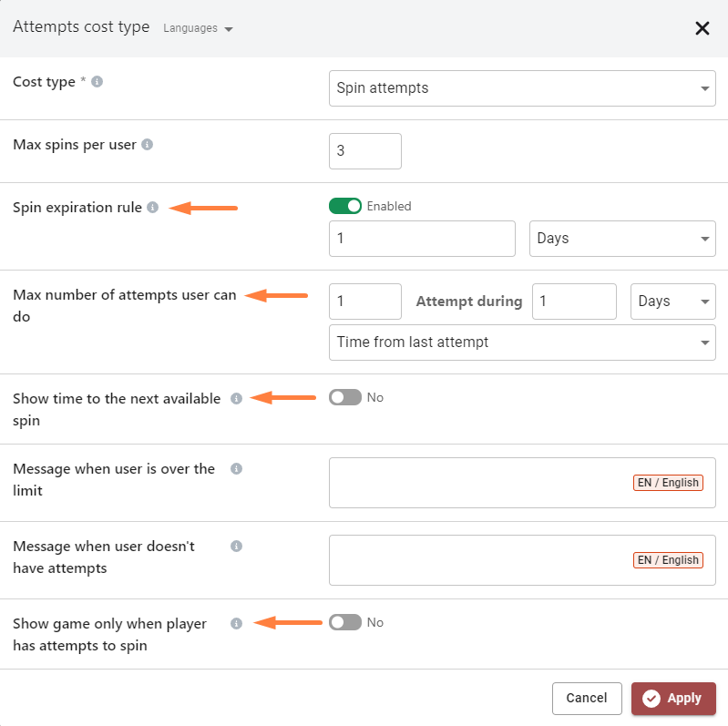Image resolution: width=728 pixels, height=726 pixels.
Task: Click the Apply button
Action: [672, 699]
